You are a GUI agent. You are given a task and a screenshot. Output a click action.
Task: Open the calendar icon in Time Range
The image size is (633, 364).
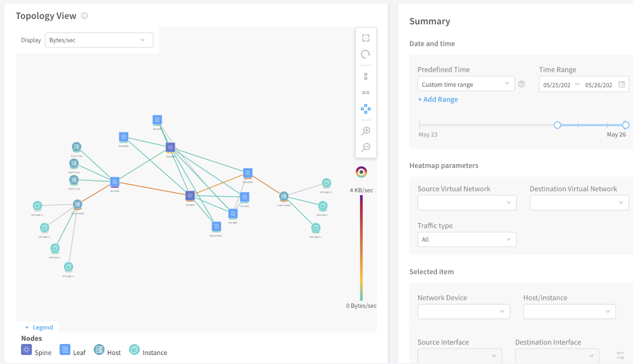pyautogui.click(x=622, y=84)
